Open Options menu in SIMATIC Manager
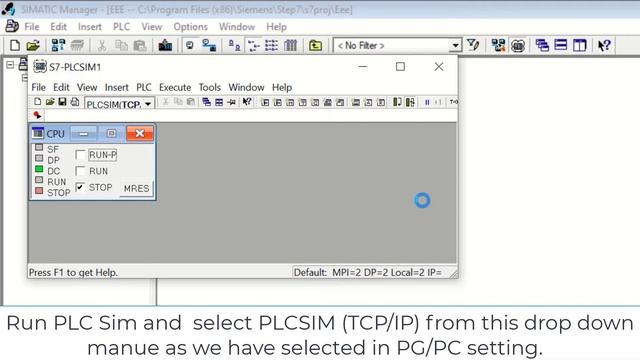Viewport: 640px width, 360px height. (x=191, y=27)
